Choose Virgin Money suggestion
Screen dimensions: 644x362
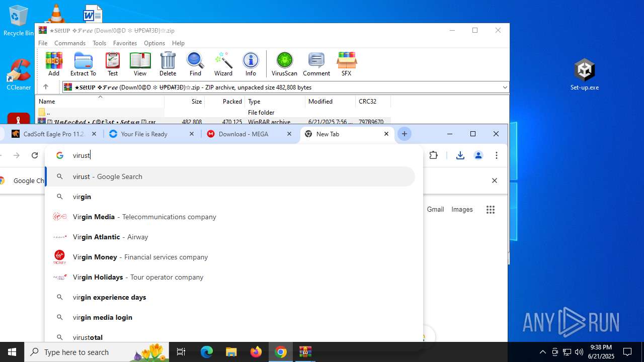[230, 257]
